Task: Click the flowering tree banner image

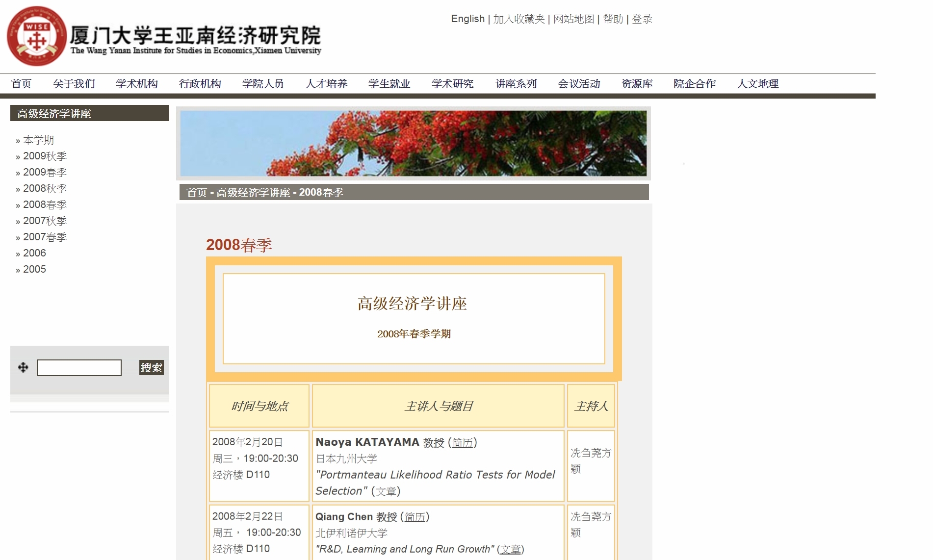Action: point(413,143)
